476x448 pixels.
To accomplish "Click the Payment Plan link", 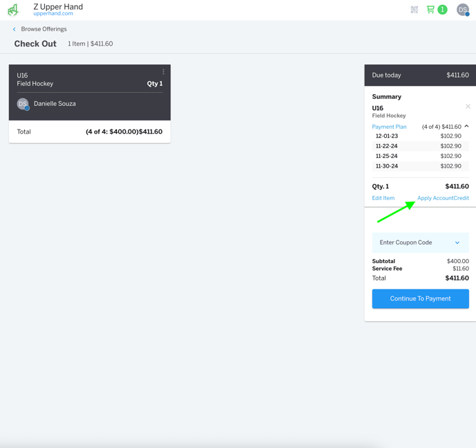I will [389, 127].
